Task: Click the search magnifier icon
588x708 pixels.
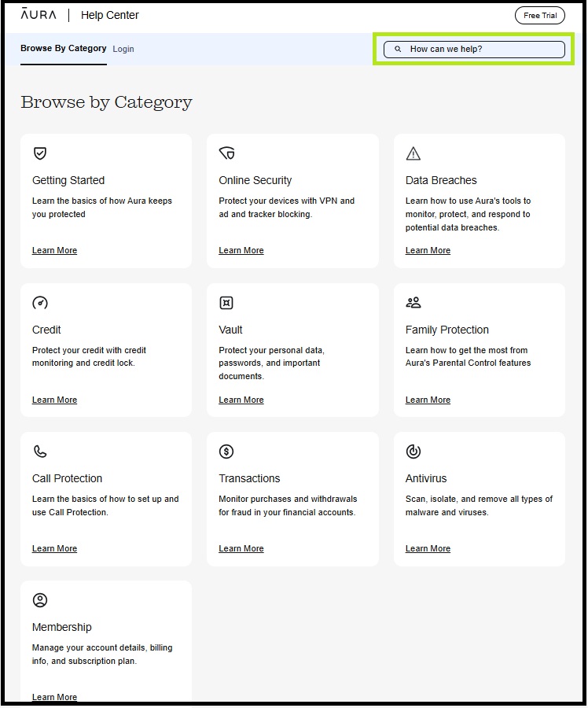Action: point(398,50)
